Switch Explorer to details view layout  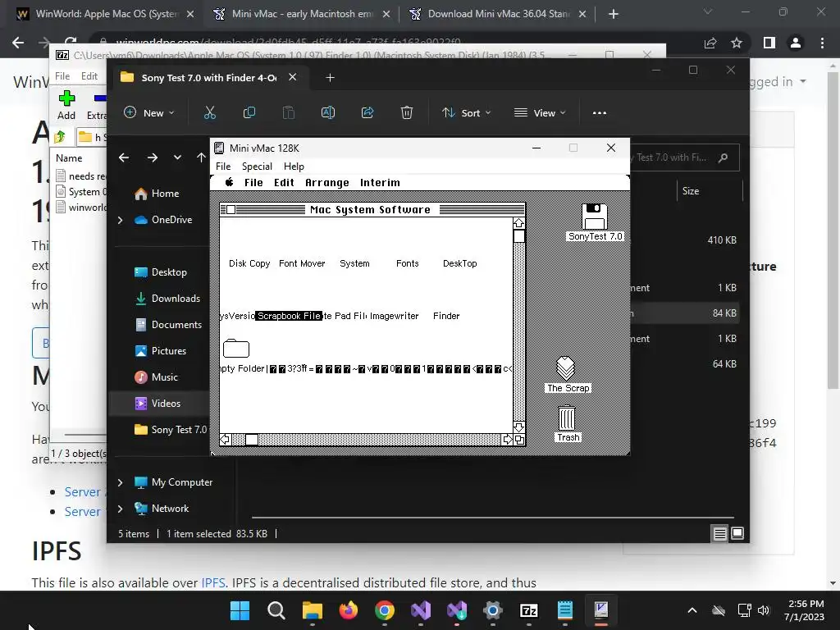(x=720, y=533)
